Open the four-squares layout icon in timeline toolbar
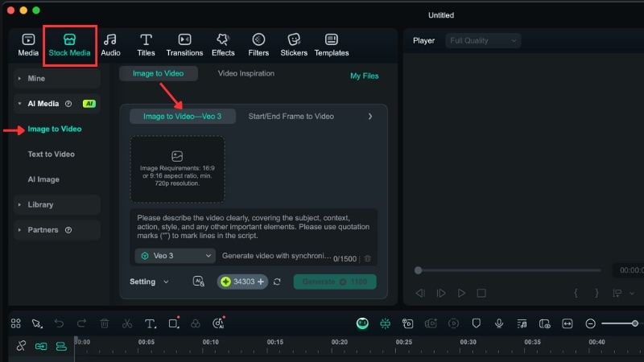Screen dimensions: 644x362 tap(16, 323)
